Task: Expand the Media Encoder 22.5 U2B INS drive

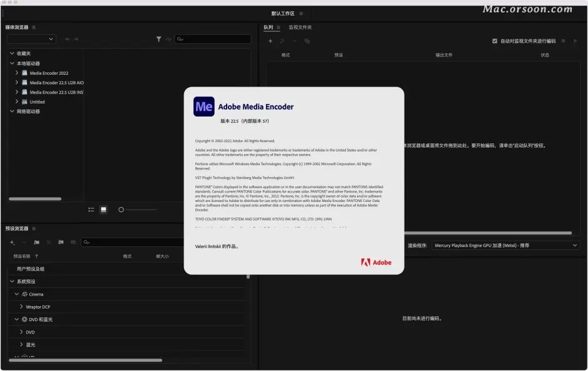Action: [x=16, y=92]
